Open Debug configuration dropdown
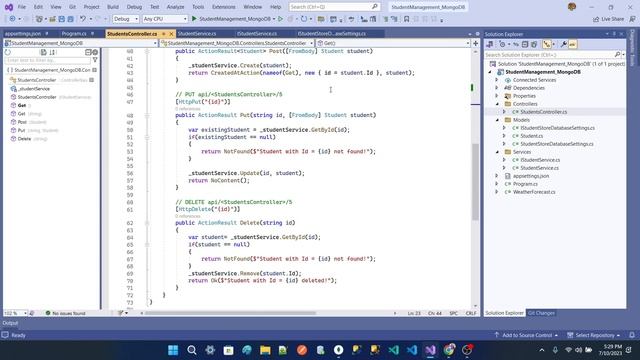Image resolution: width=640 pixels, height=360 pixels. (x=126, y=19)
